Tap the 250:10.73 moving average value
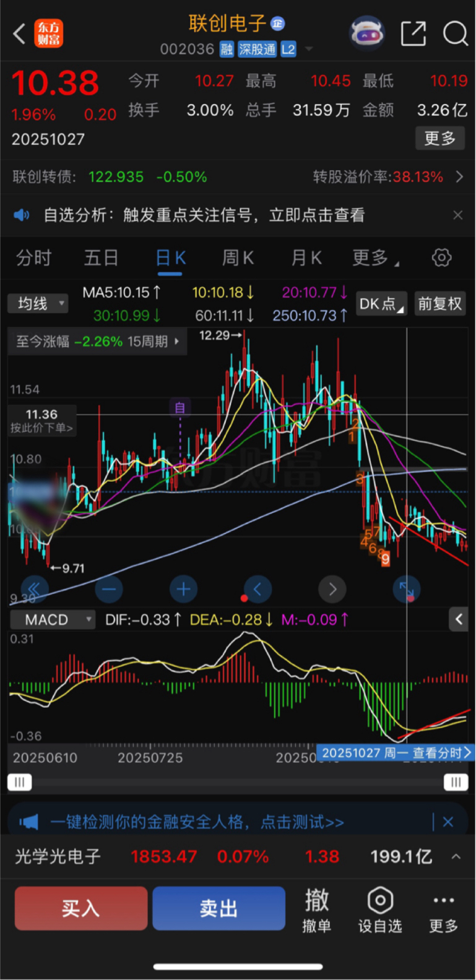 coord(310,316)
